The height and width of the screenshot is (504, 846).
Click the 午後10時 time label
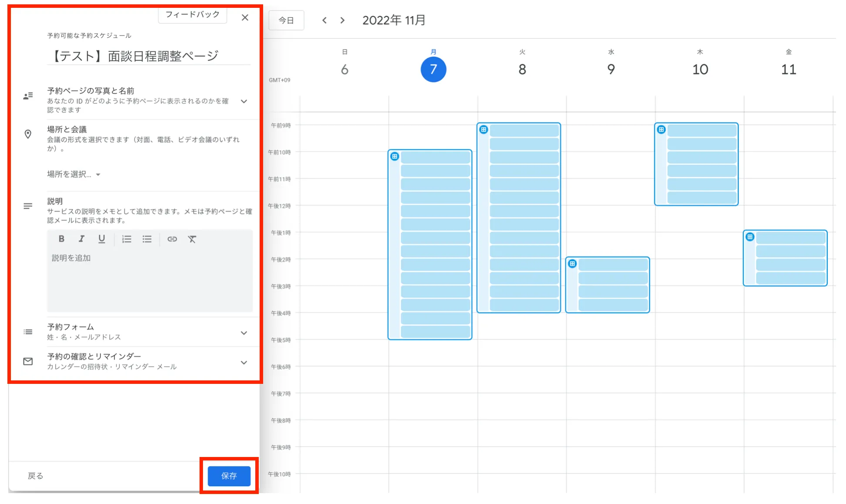pos(279,474)
